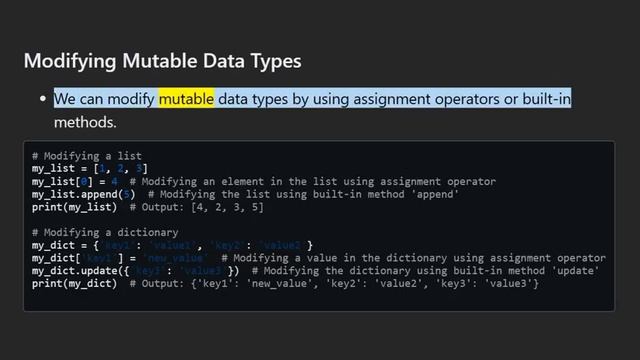Click the comment "# Modifying a dictionary"
Image resolution: width=640 pixels, height=360 pixels.
[105, 233]
